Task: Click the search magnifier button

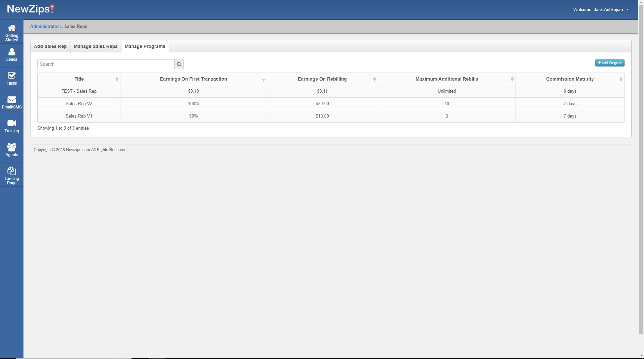Action: pos(179,64)
